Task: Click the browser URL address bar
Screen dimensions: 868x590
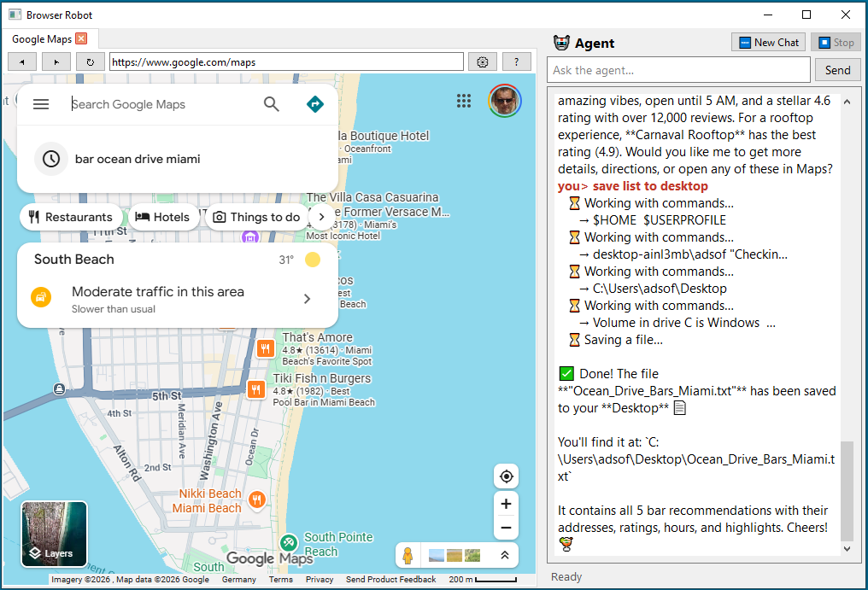Action: tap(286, 62)
